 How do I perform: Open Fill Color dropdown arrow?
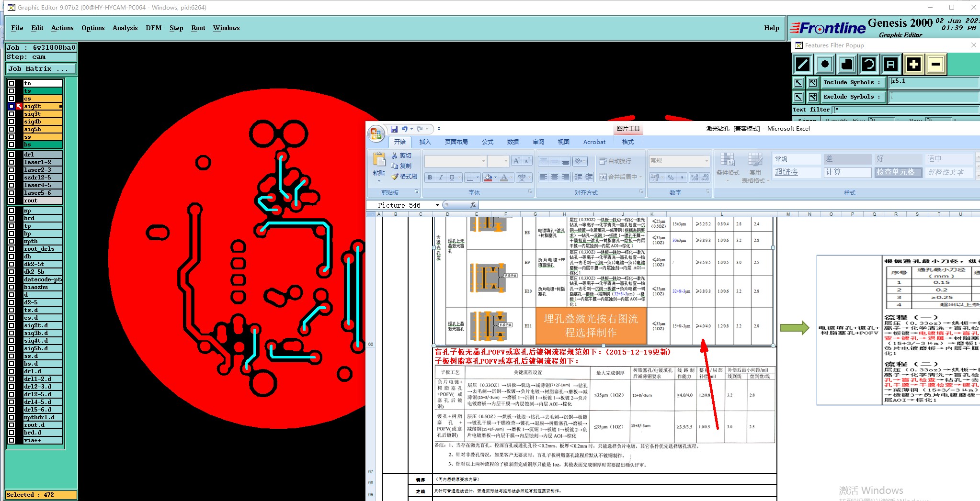pyautogui.click(x=495, y=178)
